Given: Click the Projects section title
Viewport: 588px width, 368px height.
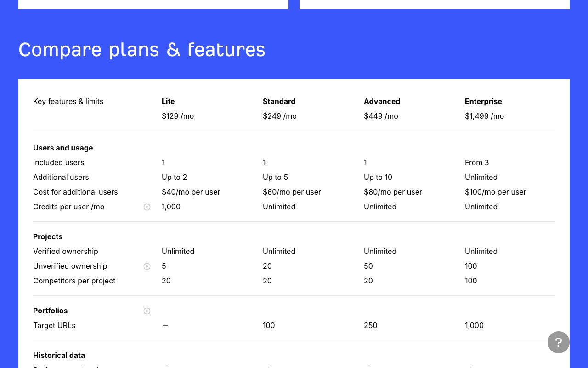Looking at the screenshot, I should [x=48, y=236].
